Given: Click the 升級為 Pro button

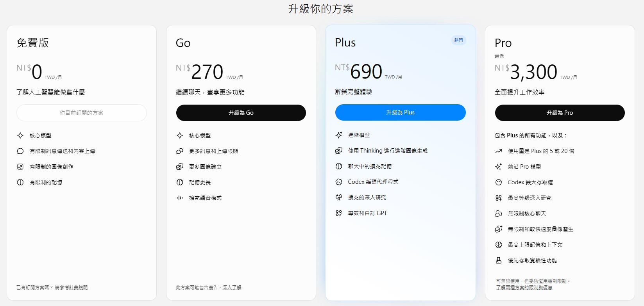Looking at the screenshot, I should pyautogui.click(x=560, y=113).
